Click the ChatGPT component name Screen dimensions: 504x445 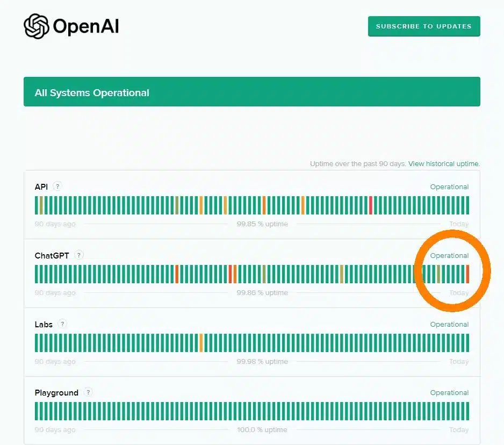pos(52,256)
